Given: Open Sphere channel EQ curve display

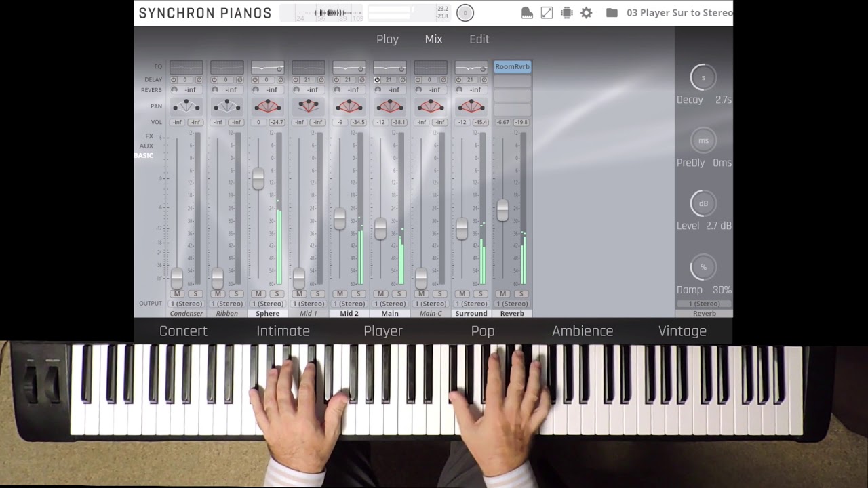Looking at the screenshot, I should pyautogui.click(x=268, y=67).
